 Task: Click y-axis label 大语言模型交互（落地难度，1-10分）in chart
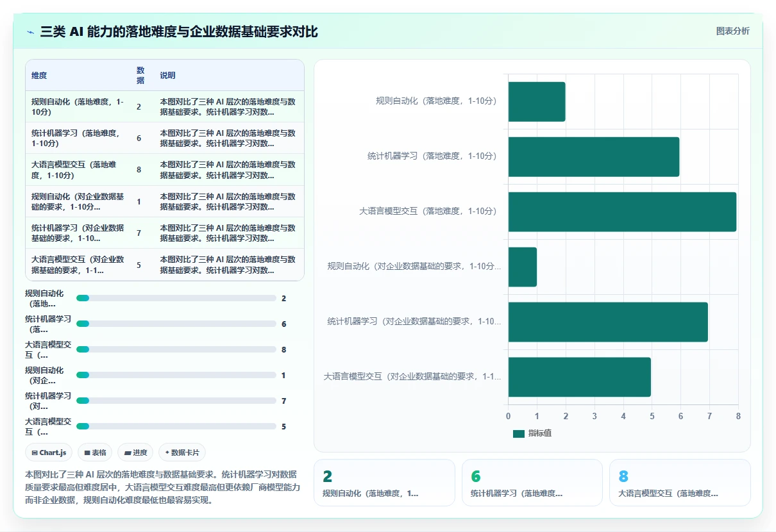(428, 212)
